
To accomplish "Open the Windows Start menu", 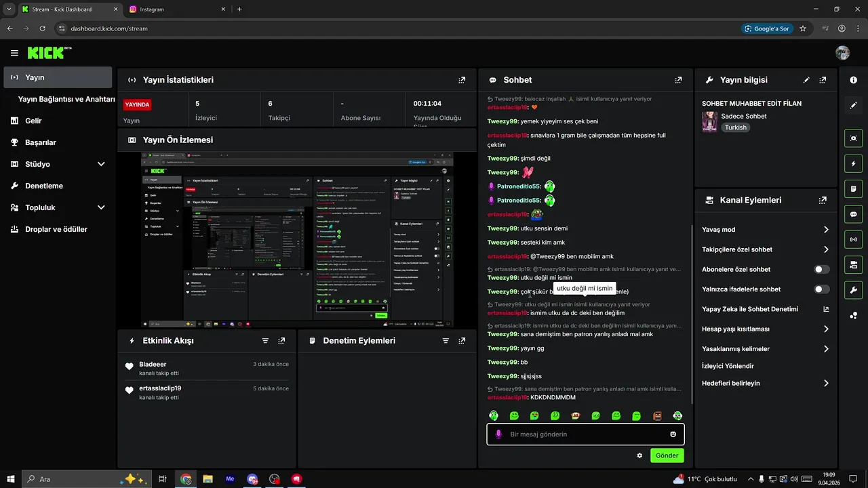I will click(11, 479).
